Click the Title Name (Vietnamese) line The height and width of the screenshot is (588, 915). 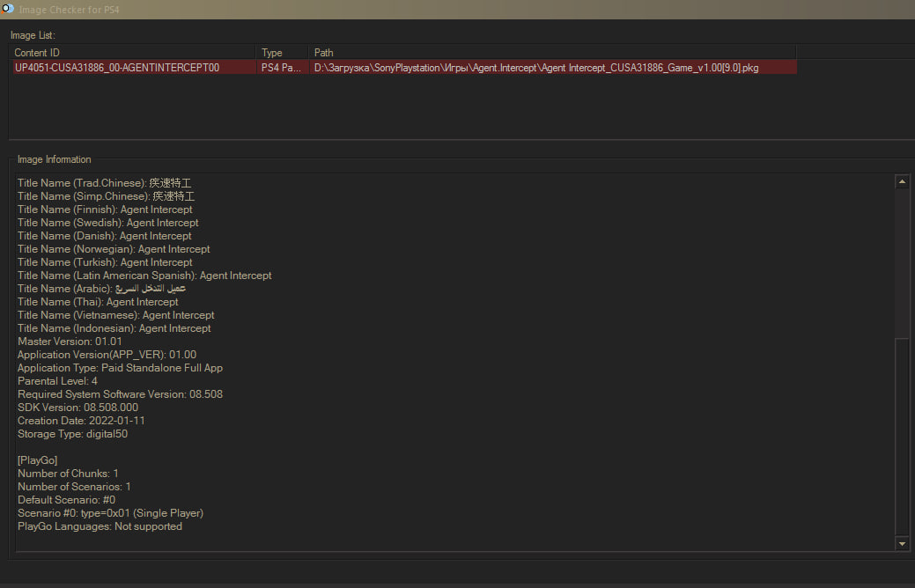pyautogui.click(x=116, y=315)
